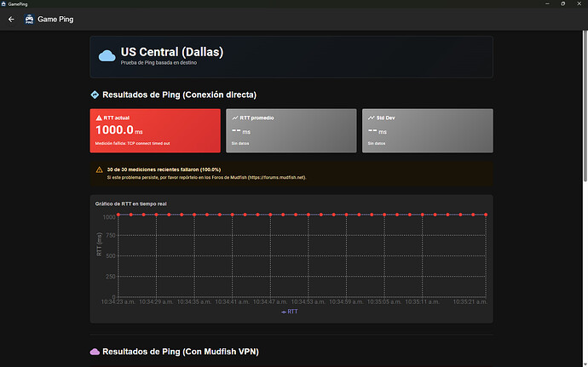Screen dimensions: 588x367
Task: Click the trend line icon on RTT promedio
Action: coord(235,118)
